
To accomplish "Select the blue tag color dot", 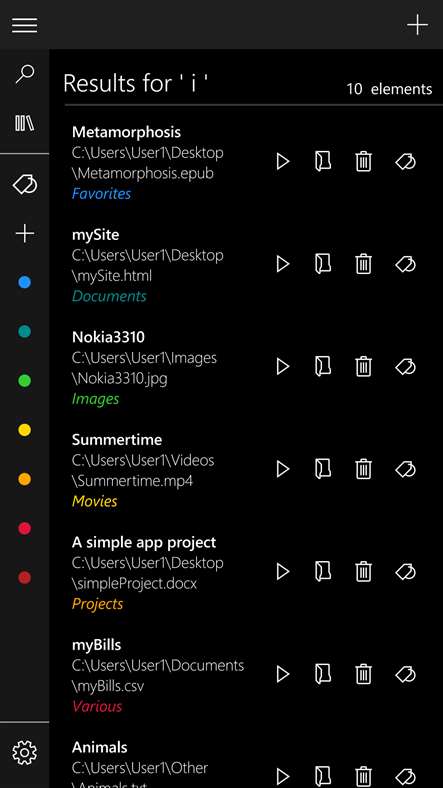I will pyautogui.click(x=25, y=282).
